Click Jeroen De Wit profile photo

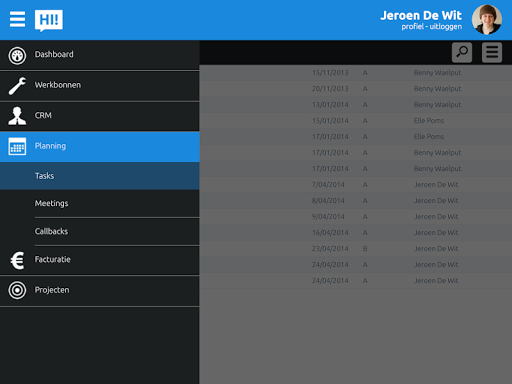(487, 20)
